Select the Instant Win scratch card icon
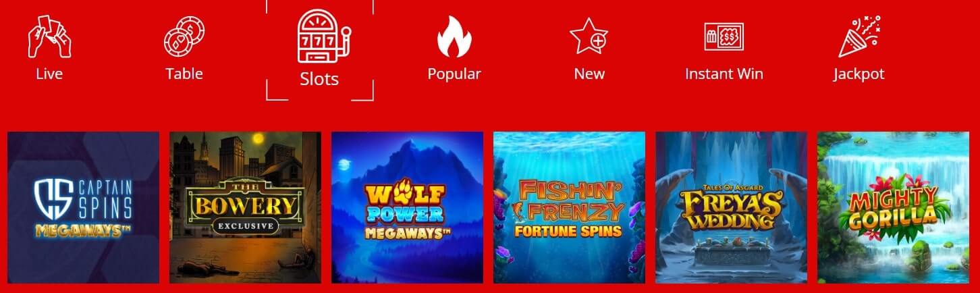The width and height of the screenshot is (980, 293). point(724,37)
